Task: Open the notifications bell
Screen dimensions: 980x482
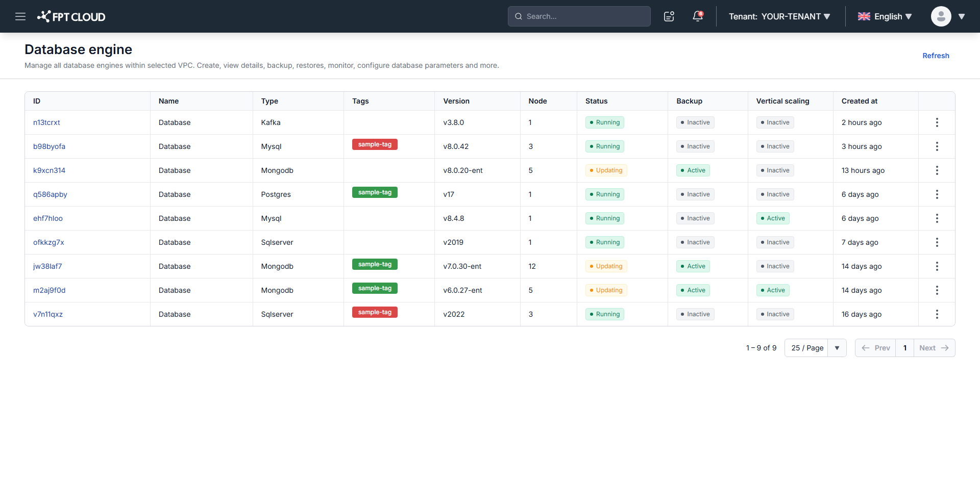Action: [698, 16]
